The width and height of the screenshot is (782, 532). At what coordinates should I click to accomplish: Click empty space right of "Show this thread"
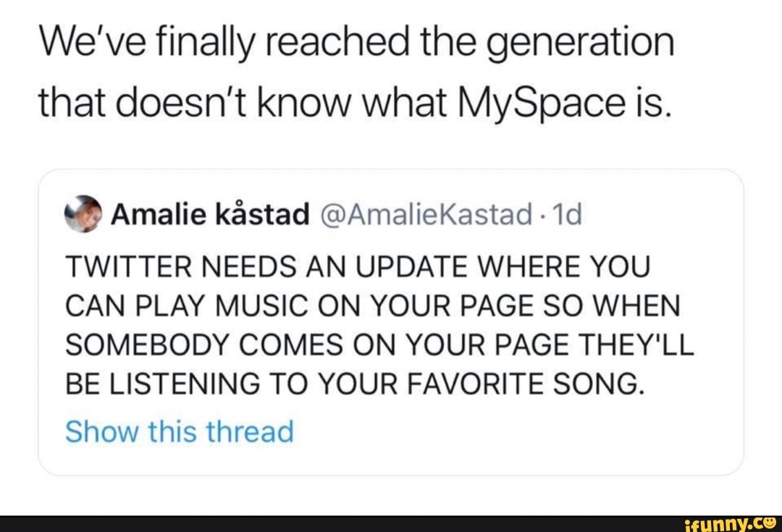507,433
